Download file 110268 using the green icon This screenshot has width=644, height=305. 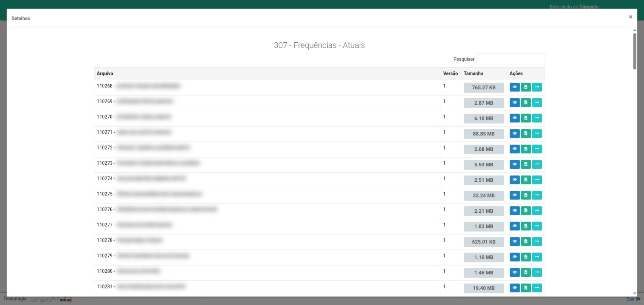click(x=526, y=87)
